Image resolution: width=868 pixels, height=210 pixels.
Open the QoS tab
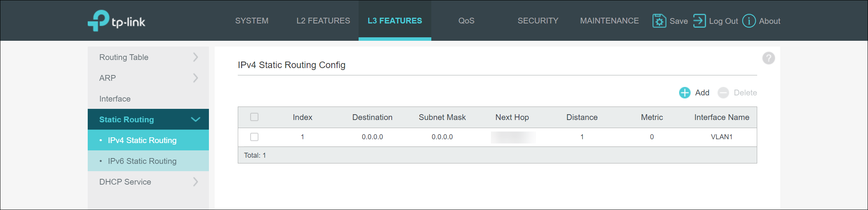pos(466,21)
